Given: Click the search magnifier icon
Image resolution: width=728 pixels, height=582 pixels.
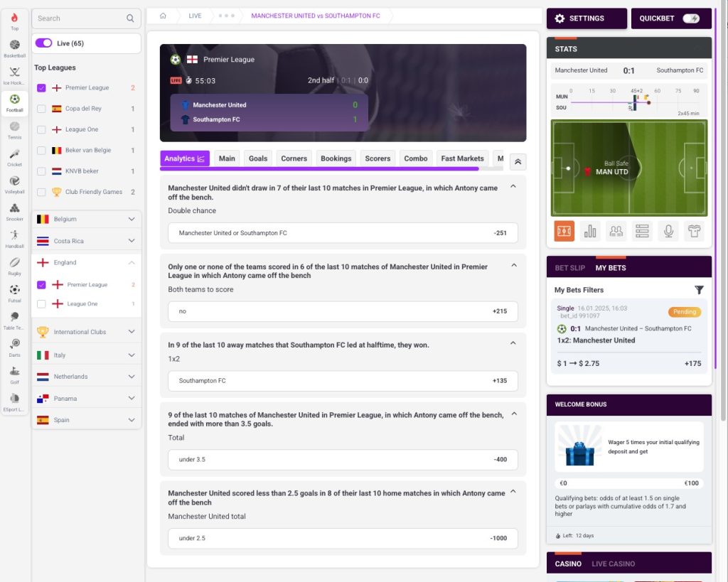Looking at the screenshot, I should click(x=130, y=18).
